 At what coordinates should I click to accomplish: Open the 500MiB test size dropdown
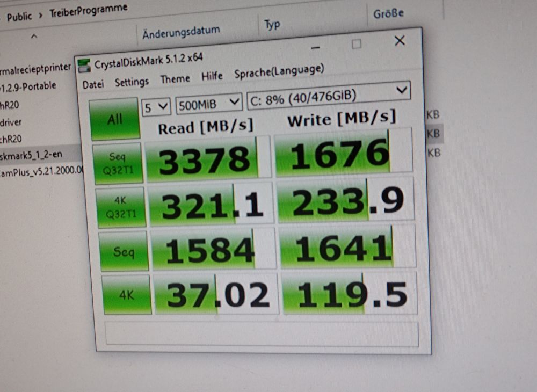coord(209,104)
